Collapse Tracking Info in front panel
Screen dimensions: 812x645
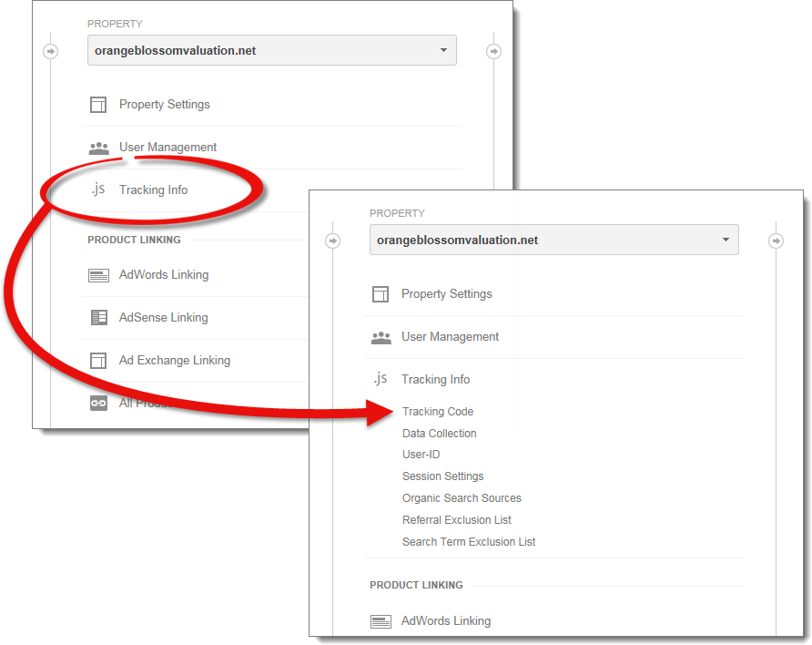435,379
